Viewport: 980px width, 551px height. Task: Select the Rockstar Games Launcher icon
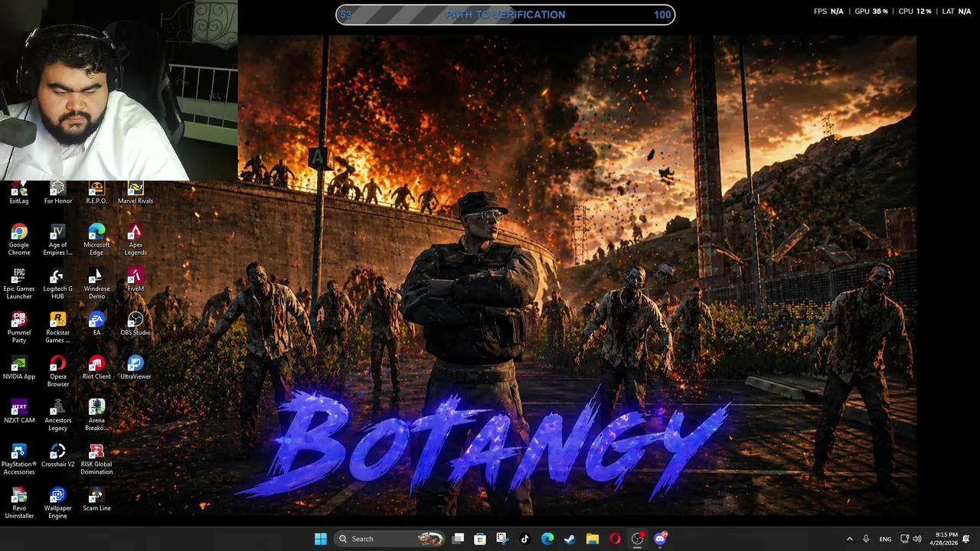tap(58, 328)
